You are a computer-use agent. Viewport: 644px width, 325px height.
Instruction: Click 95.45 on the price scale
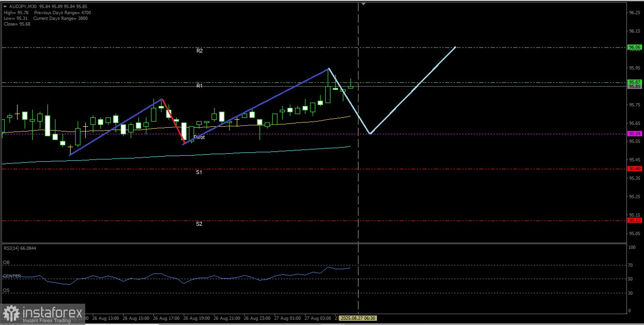click(635, 160)
